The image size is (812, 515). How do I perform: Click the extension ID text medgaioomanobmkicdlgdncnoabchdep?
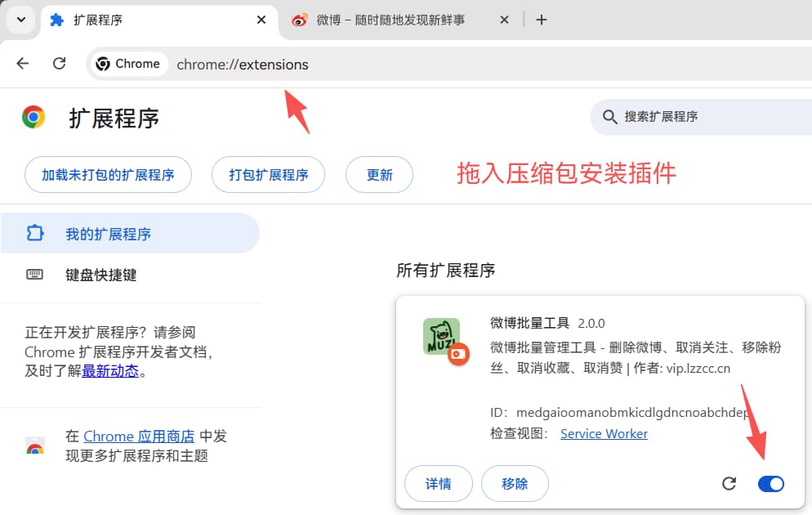(632, 413)
